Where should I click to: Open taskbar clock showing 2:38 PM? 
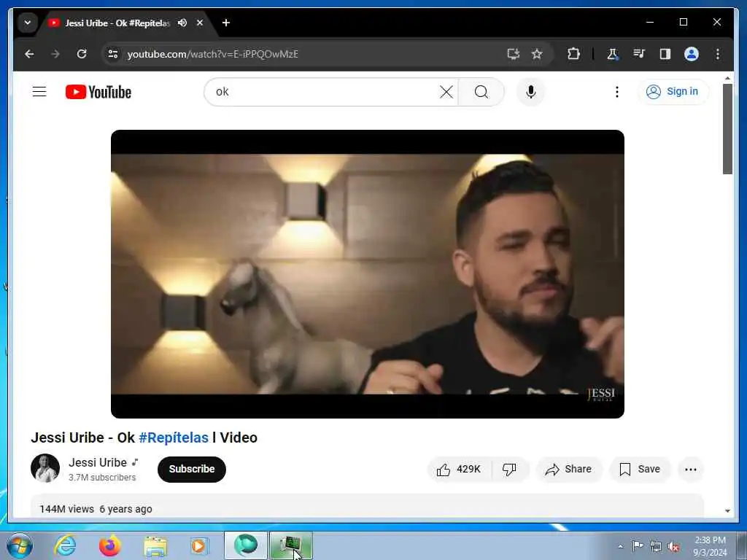click(x=710, y=546)
